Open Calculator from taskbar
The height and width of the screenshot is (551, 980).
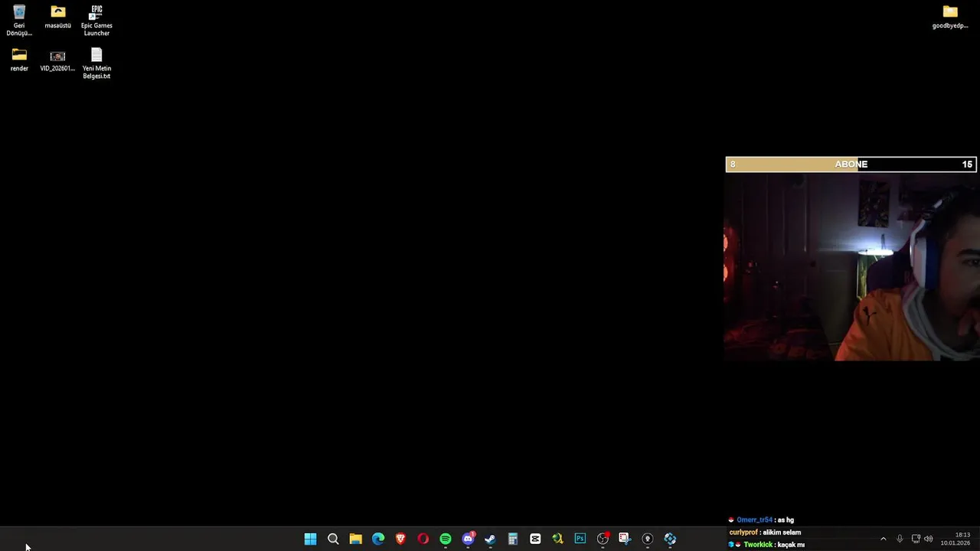click(x=513, y=539)
